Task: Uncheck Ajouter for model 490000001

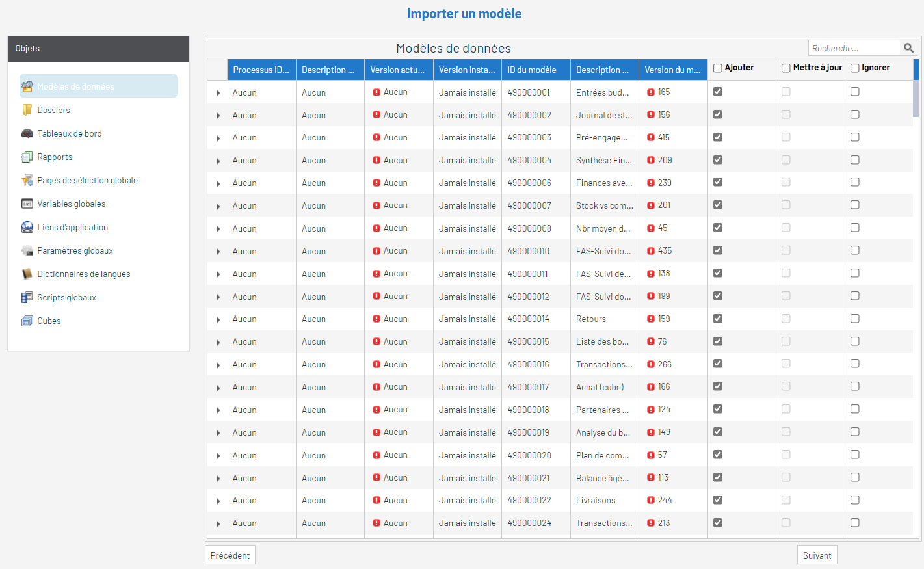Action: 718,92
